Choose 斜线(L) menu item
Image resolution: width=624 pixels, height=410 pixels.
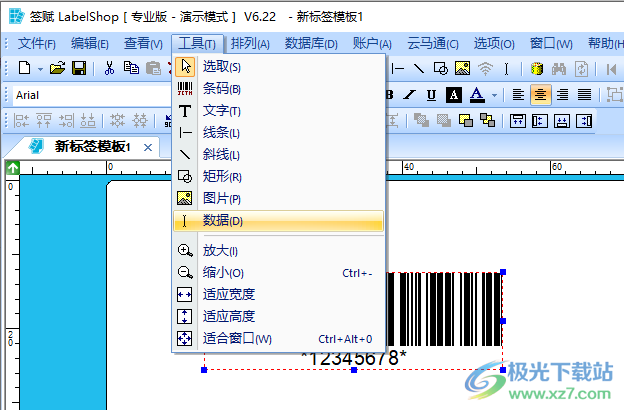(279, 154)
